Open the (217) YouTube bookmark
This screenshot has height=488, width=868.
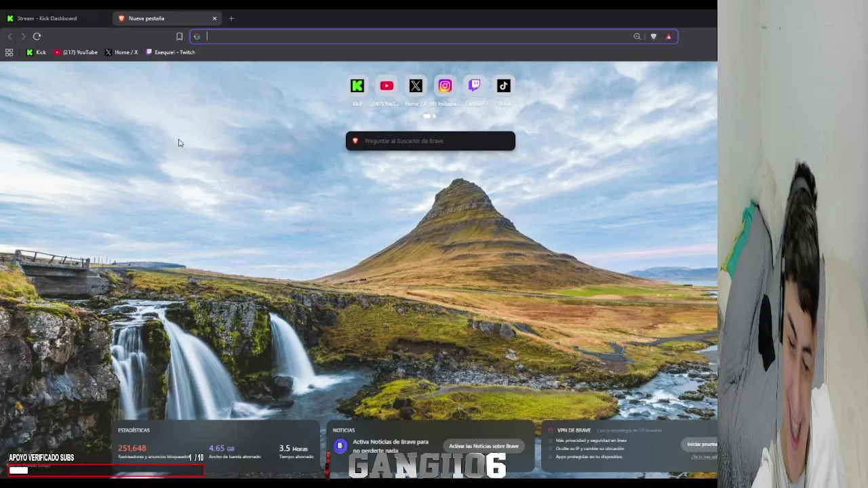click(76, 52)
